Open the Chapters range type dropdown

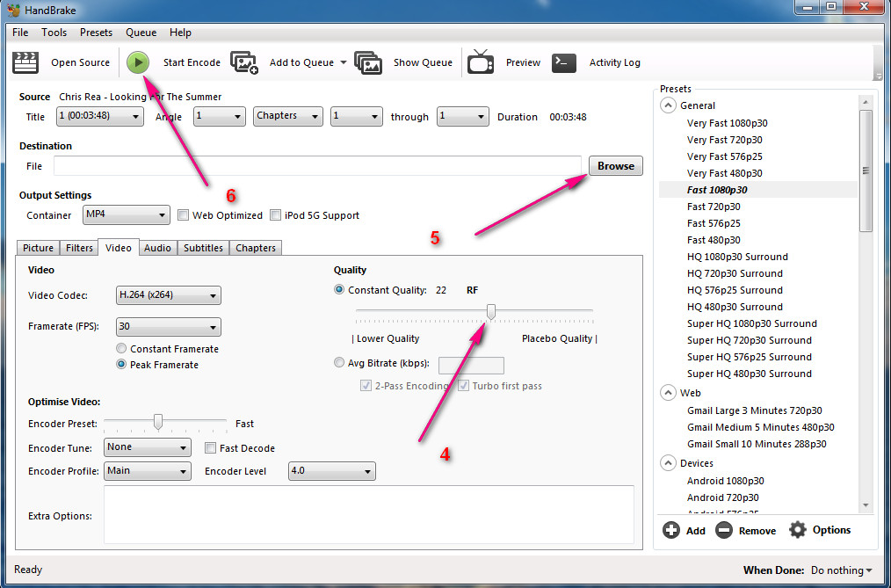[287, 117]
